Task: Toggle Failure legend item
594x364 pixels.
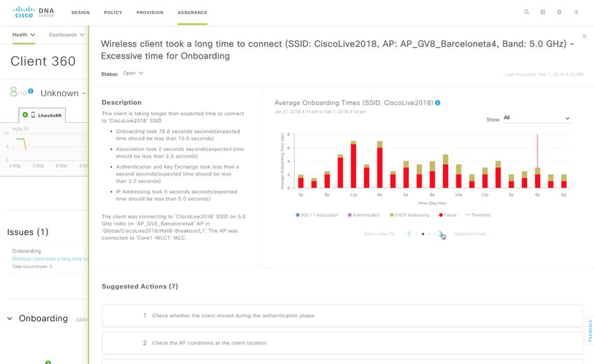Action: click(x=447, y=214)
